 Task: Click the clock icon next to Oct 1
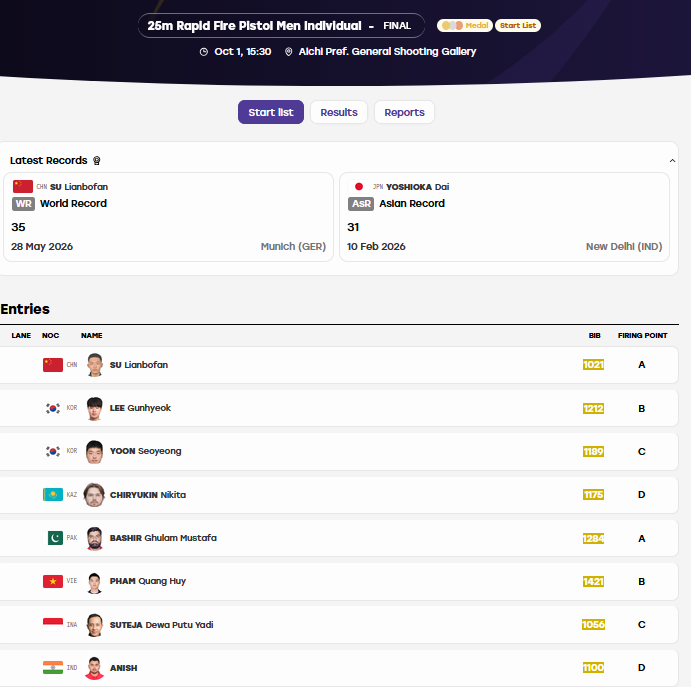coord(204,52)
